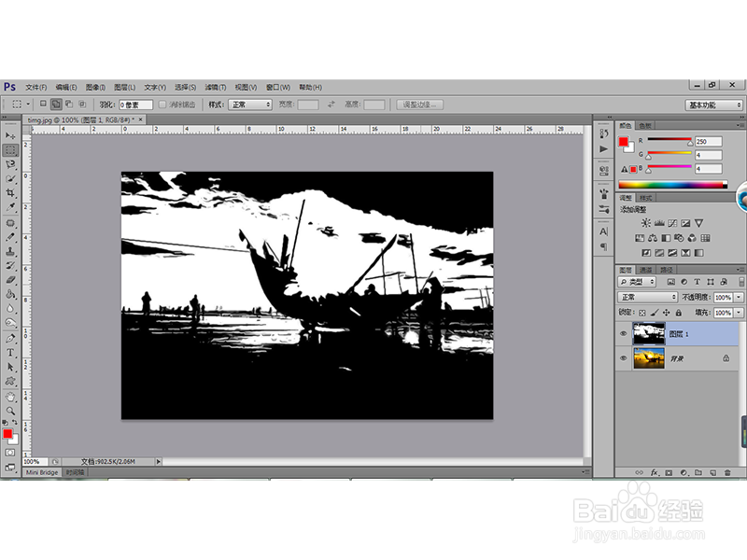747x560 pixels.
Task: Select the History Brush tool
Action: [x=10, y=266]
